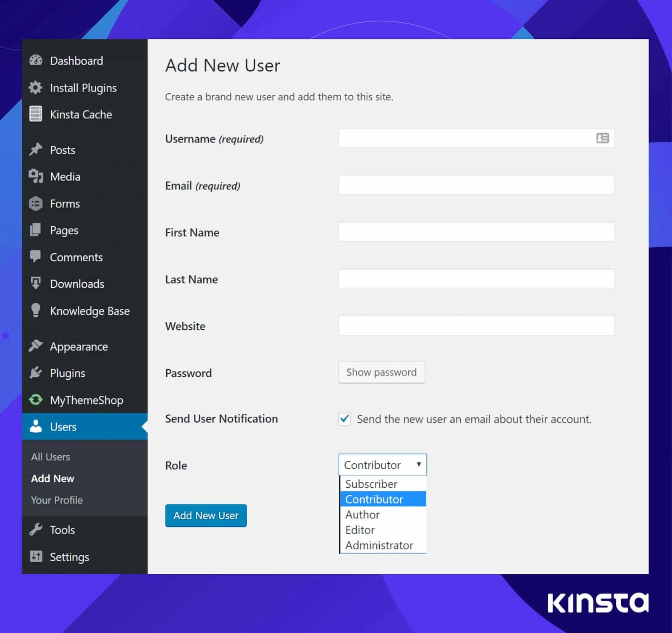Uncheck the Send User Notification checkbox
Viewport: 672px width, 633px height.
click(344, 419)
